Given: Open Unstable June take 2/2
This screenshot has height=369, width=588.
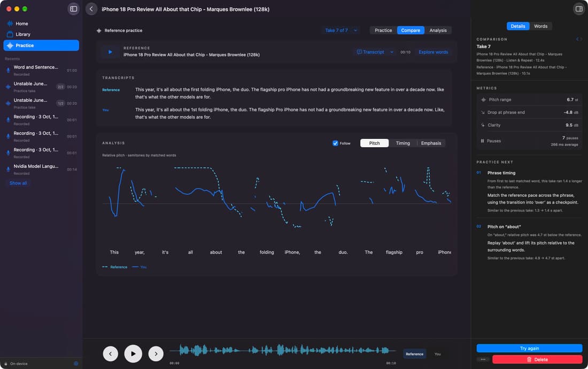Looking at the screenshot, I should click(x=41, y=87).
